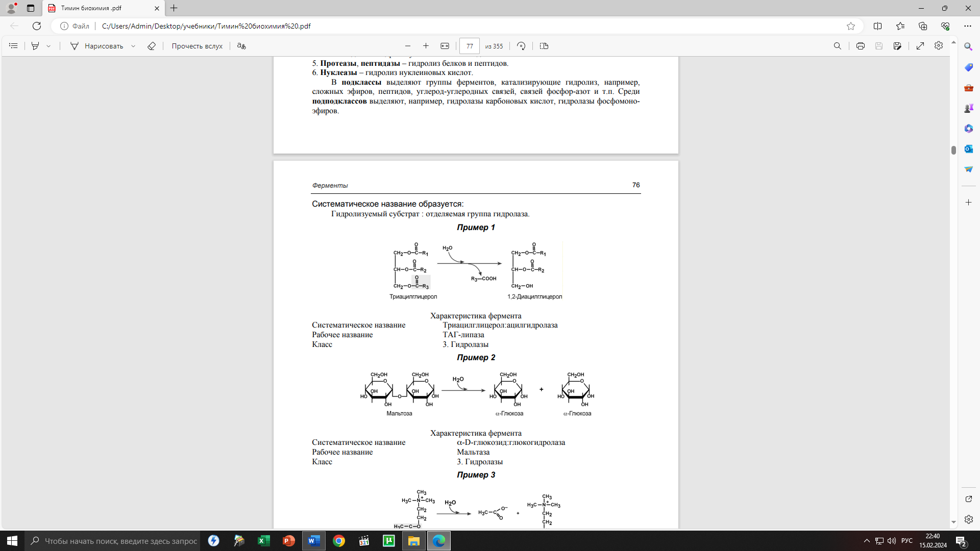Switch the РУС input language
Screen dimensions: 980x551
pyautogui.click(x=907, y=541)
